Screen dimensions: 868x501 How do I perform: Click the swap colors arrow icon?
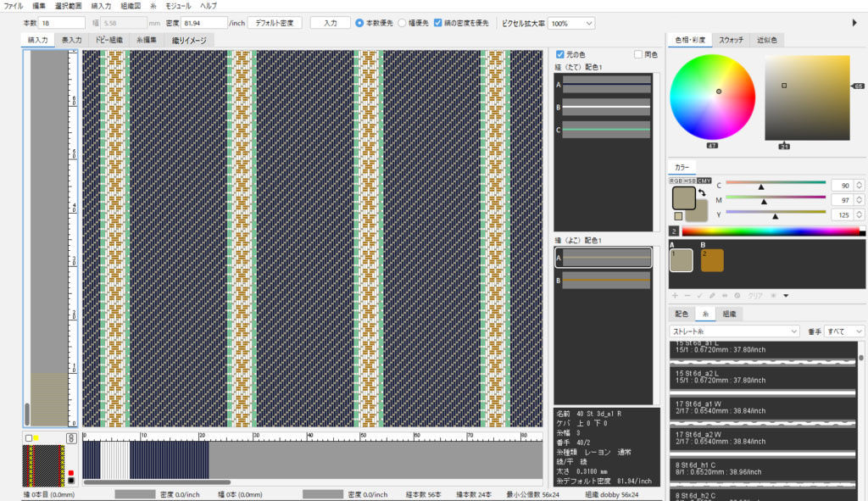pyautogui.click(x=702, y=193)
